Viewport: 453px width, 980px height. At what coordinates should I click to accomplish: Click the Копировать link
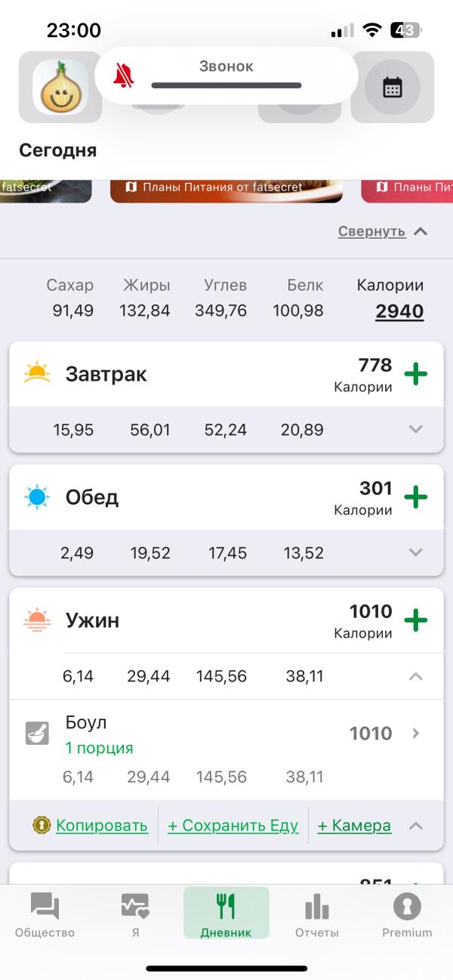click(x=102, y=825)
